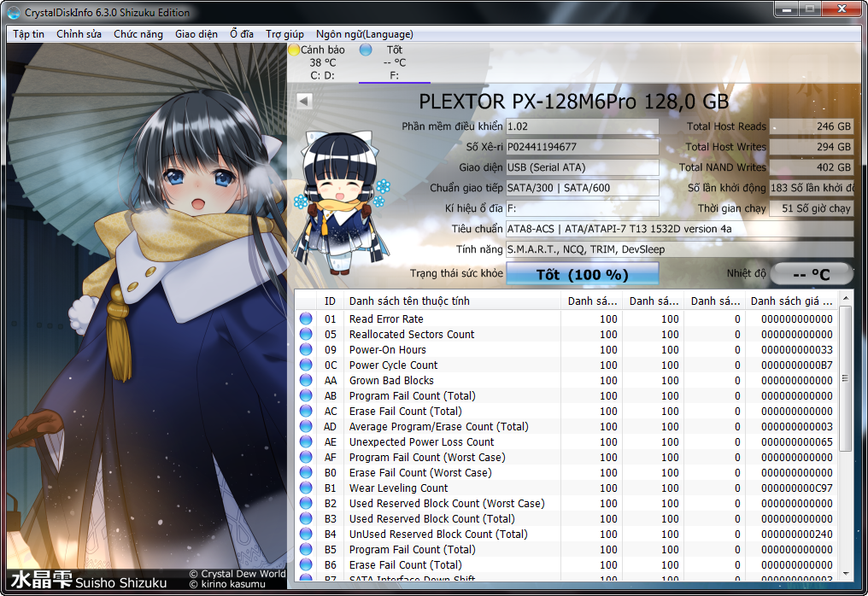The image size is (868, 596).
Task: Click the Danh sách tên thuộc tính column header
Action: pos(452,301)
